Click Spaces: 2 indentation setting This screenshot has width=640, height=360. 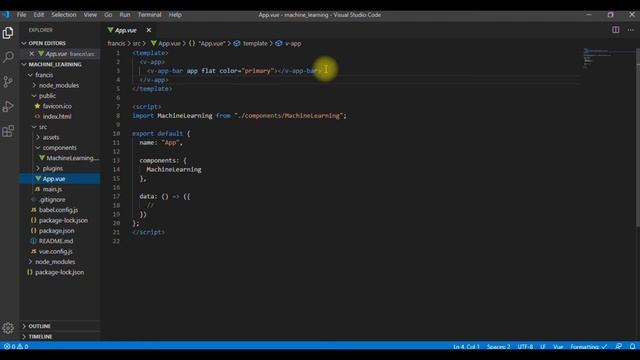498,347
